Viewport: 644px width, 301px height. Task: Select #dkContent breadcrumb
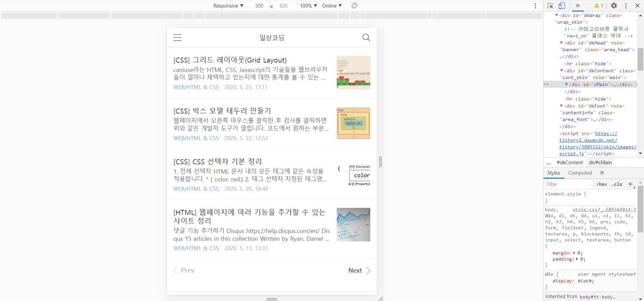(570, 162)
